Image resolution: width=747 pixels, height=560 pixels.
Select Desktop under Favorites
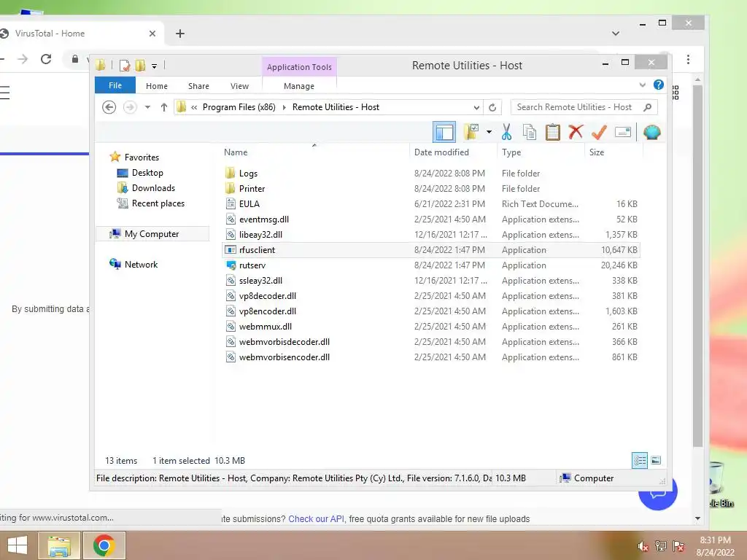coord(147,173)
